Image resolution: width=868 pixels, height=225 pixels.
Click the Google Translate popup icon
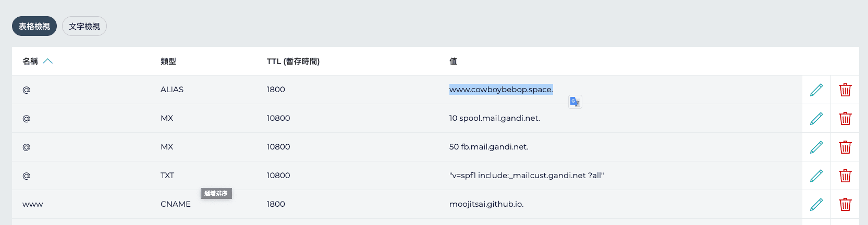[575, 102]
